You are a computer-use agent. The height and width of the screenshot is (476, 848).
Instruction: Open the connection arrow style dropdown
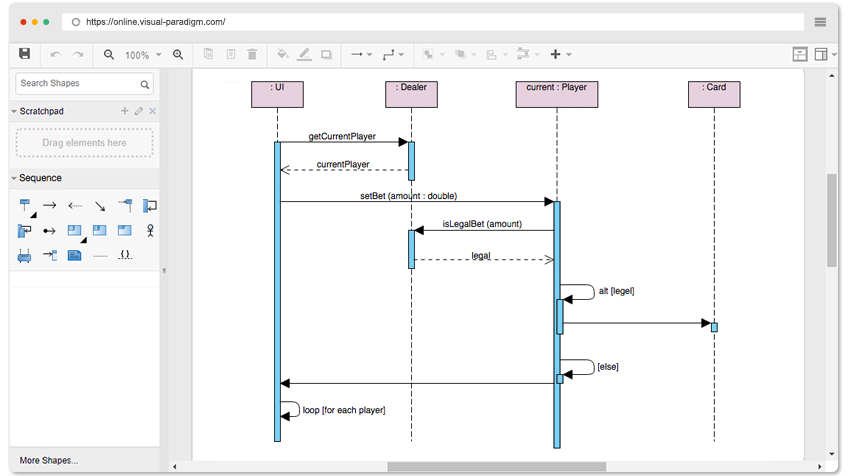pos(361,55)
